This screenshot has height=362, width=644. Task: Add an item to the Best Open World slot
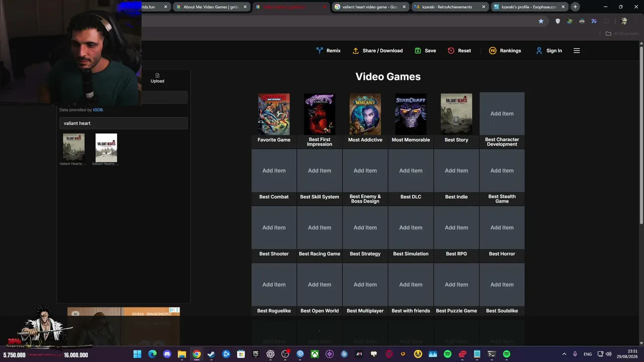click(x=319, y=285)
